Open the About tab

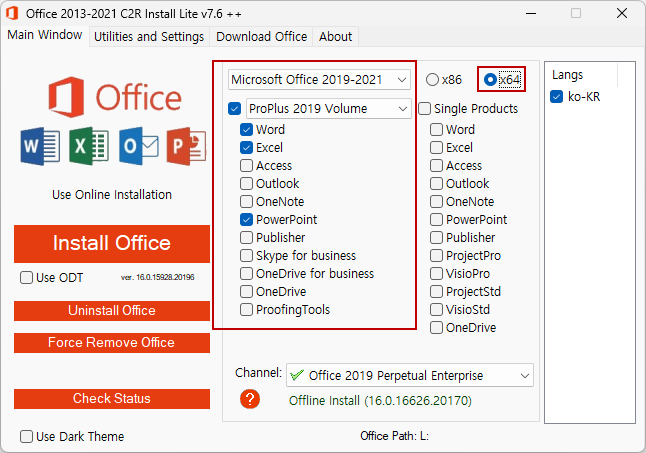pyautogui.click(x=335, y=37)
